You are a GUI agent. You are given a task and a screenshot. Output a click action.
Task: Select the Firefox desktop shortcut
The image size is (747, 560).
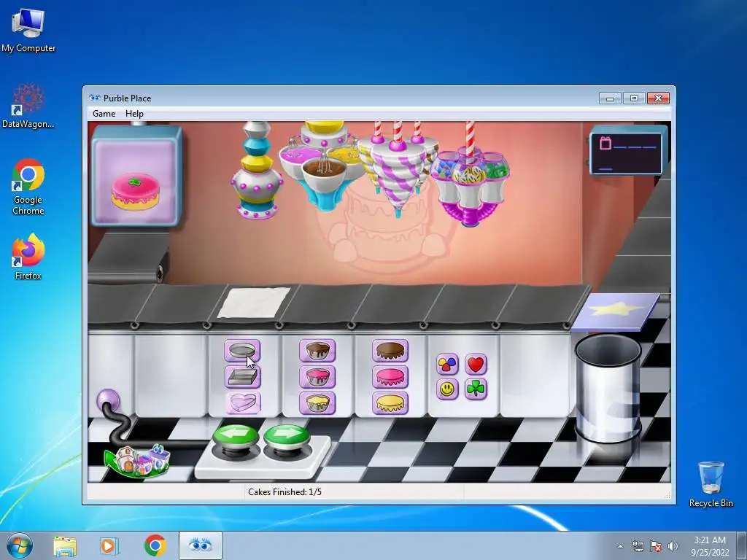point(28,257)
